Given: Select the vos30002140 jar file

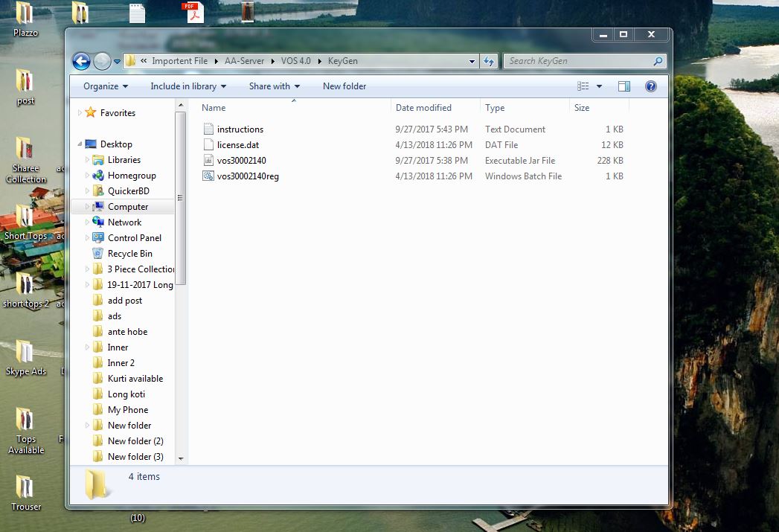Looking at the screenshot, I should [242, 161].
